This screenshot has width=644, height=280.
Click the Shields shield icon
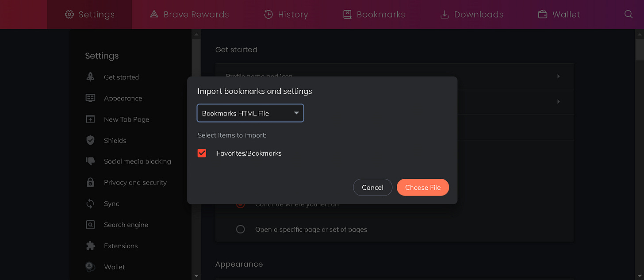[90, 140]
